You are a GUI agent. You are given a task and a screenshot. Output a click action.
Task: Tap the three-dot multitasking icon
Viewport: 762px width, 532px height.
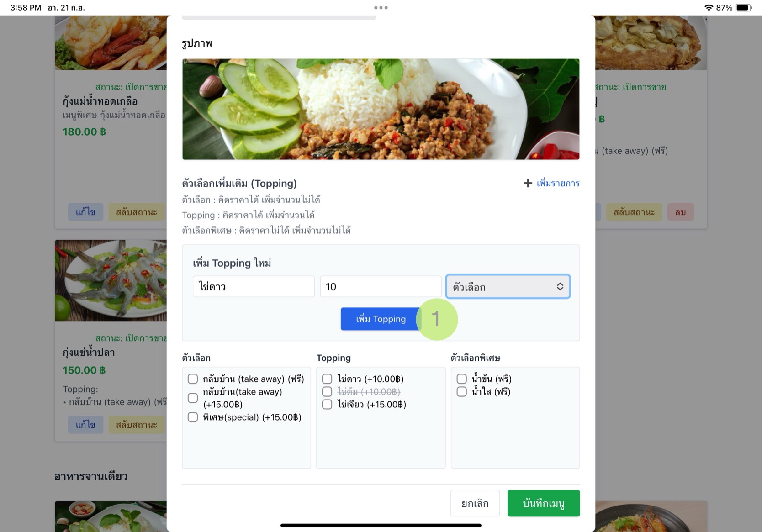tap(381, 8)
